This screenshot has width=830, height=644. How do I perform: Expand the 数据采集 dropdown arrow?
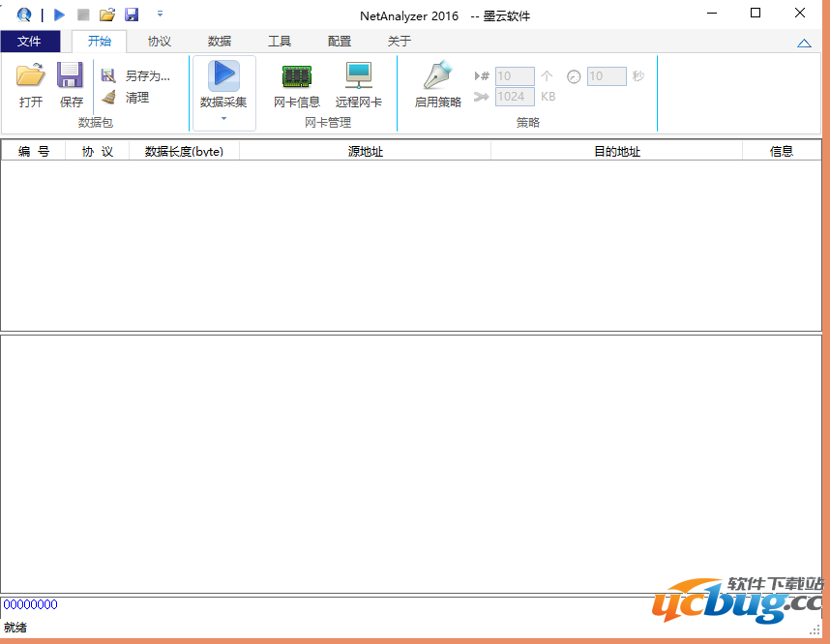pyautogui.click(x=223, y=120)
